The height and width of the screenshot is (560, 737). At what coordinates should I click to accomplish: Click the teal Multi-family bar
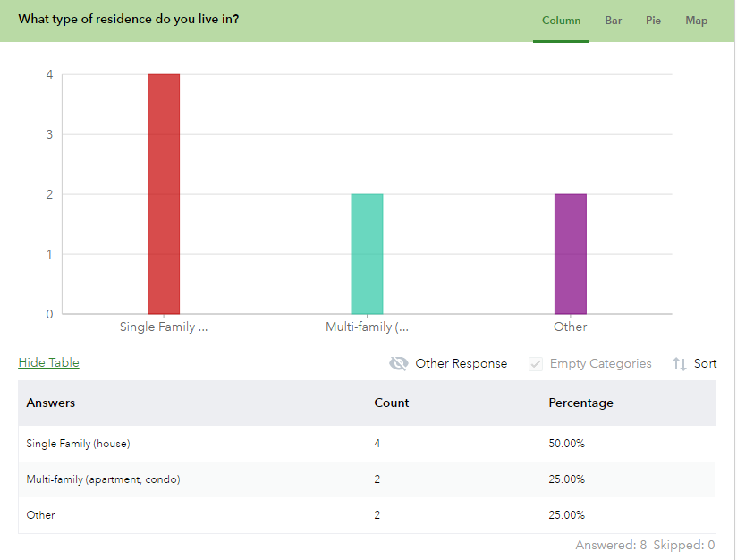368,253
